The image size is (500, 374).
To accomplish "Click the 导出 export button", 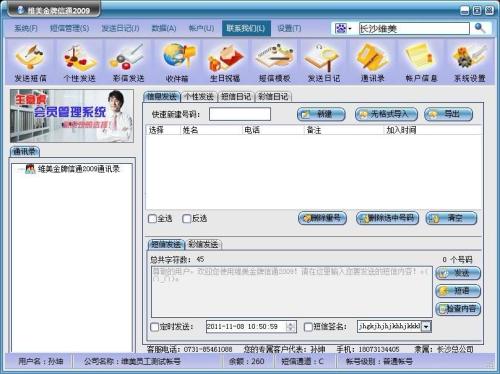I will click(449, 114).
